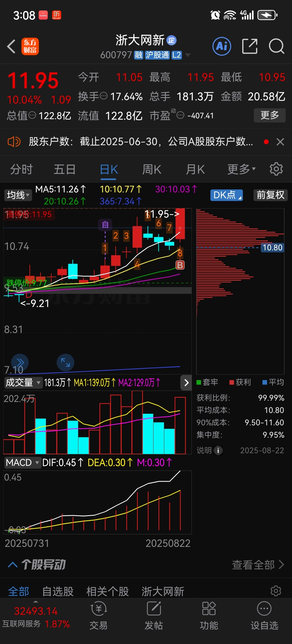
Task: Tap the share export icon
Action: pos(250,46)
